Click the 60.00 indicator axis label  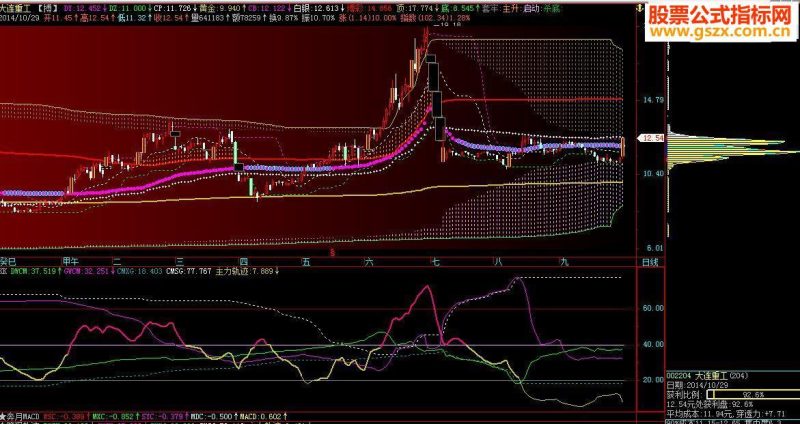(x=653, y=308)
